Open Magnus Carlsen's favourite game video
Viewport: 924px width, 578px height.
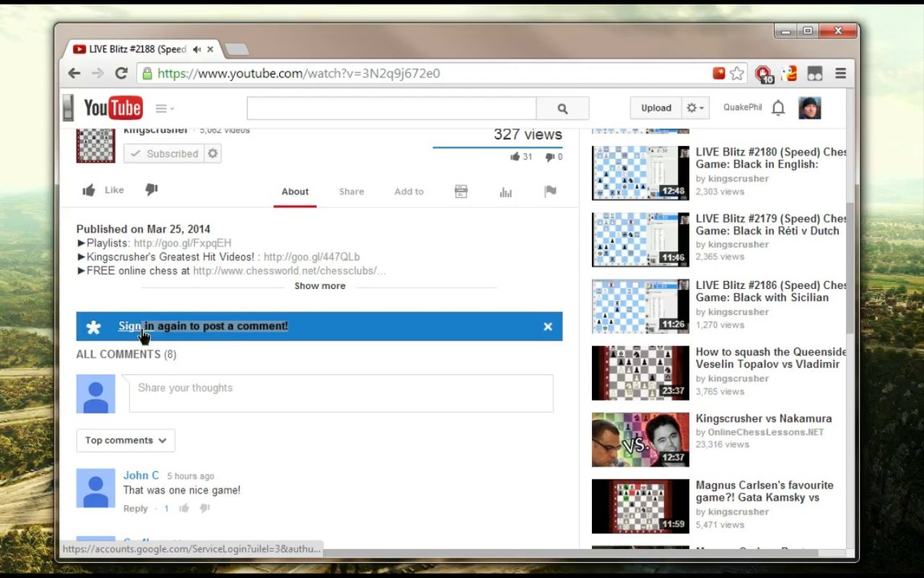[764, 491]
